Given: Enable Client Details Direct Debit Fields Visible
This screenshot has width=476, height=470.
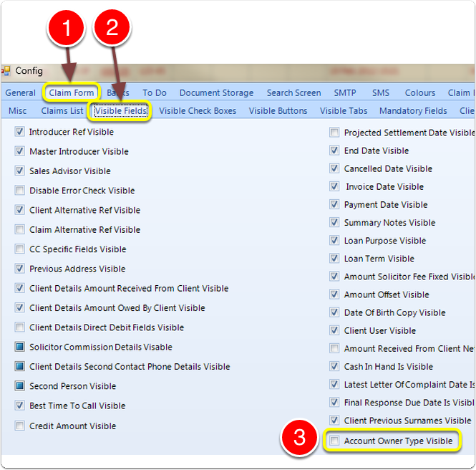Looking at the screenshot, I should (20, 327).
